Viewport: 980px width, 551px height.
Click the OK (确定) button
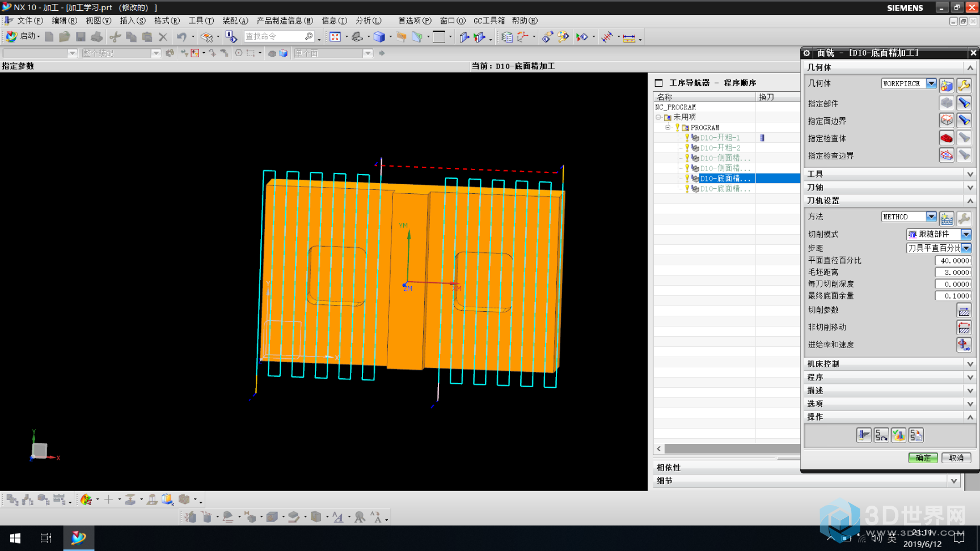click(923, 457)
